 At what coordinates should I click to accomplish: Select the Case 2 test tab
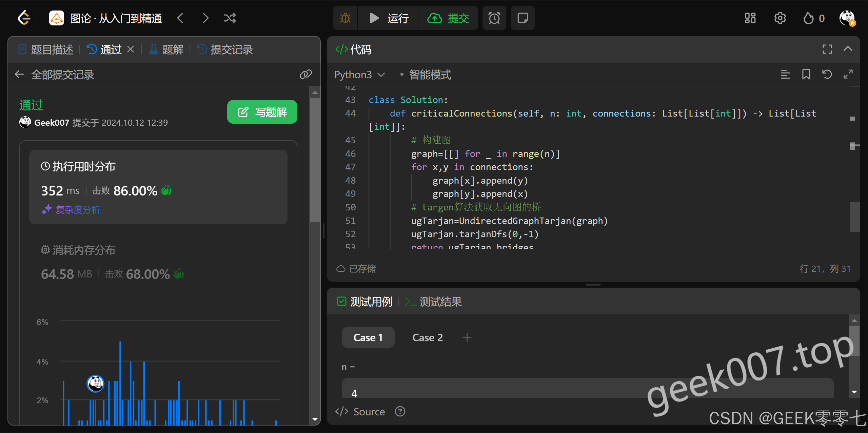pyautogui.click(x=427, y=337)
